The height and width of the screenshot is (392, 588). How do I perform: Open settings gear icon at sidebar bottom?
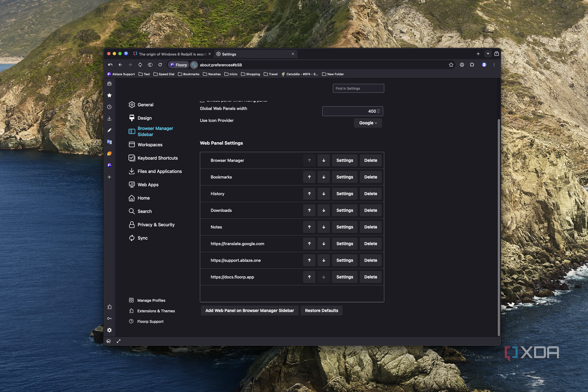click(x=109, y=330)
